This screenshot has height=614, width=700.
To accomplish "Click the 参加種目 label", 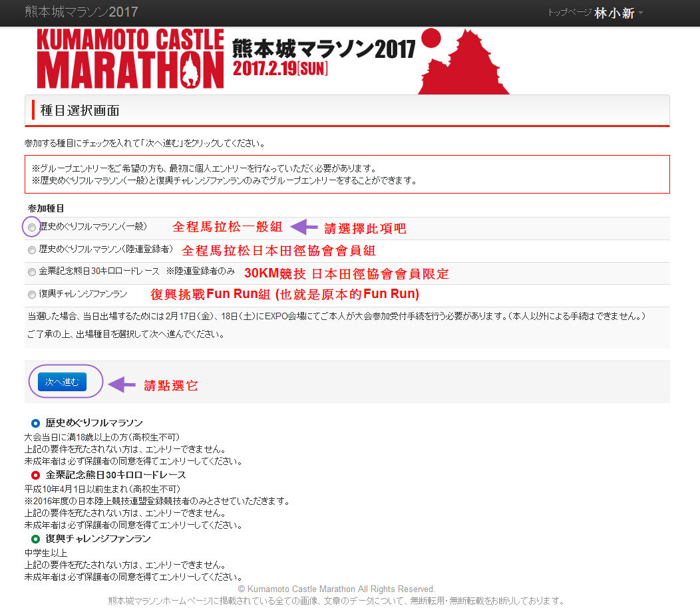I will (x=45, y=208).
